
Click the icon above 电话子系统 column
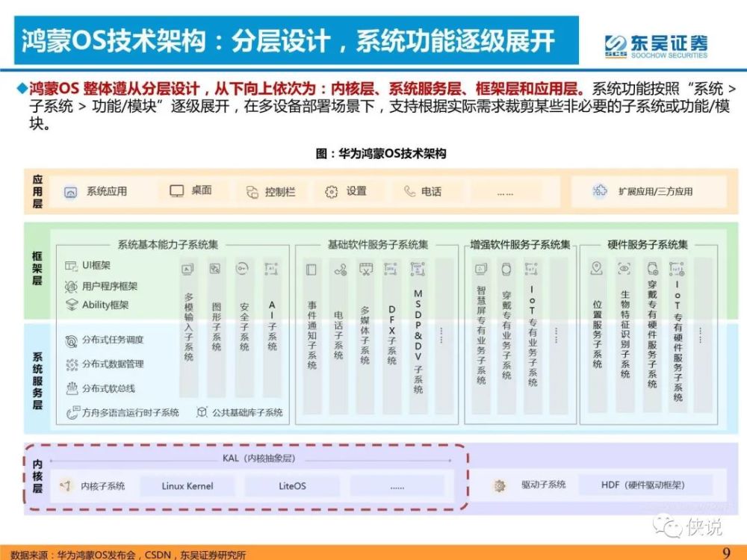[x=340, y=270]
